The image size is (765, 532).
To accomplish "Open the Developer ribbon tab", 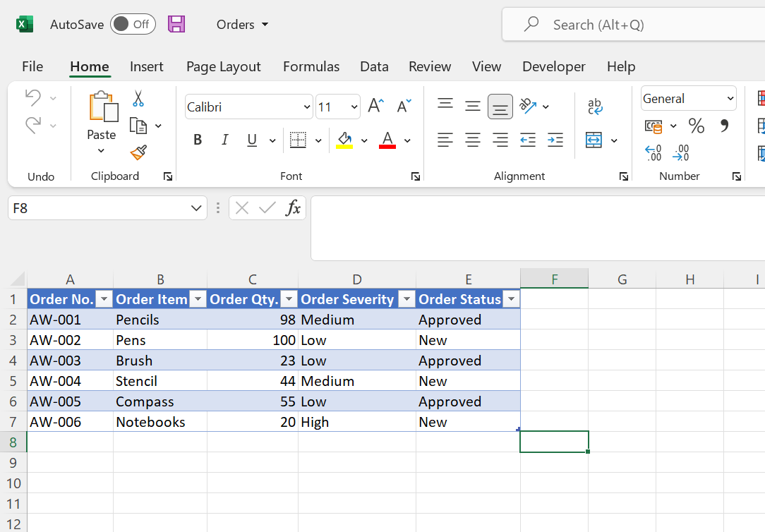I will pos(553,66).
